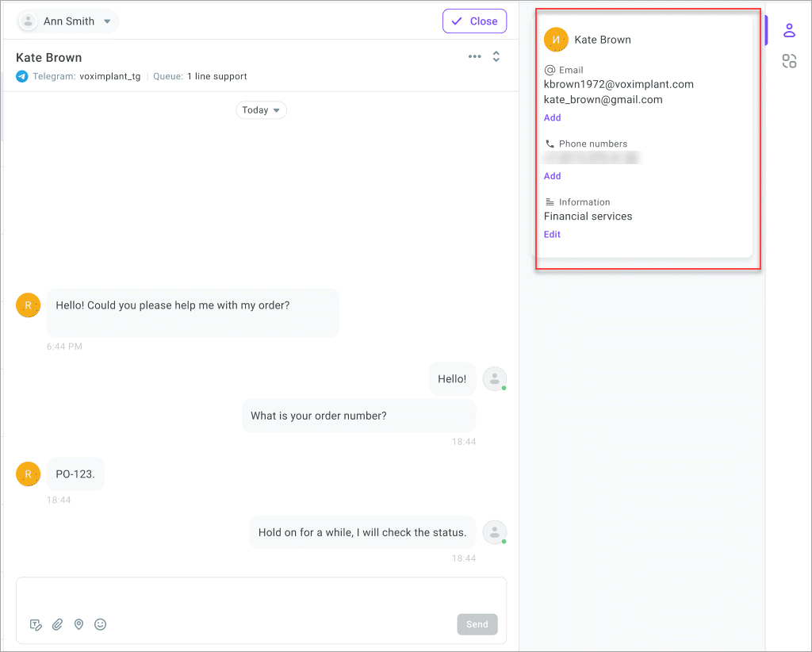
Task: Open the widgets sidebar tab
Action: pos(789,61)
